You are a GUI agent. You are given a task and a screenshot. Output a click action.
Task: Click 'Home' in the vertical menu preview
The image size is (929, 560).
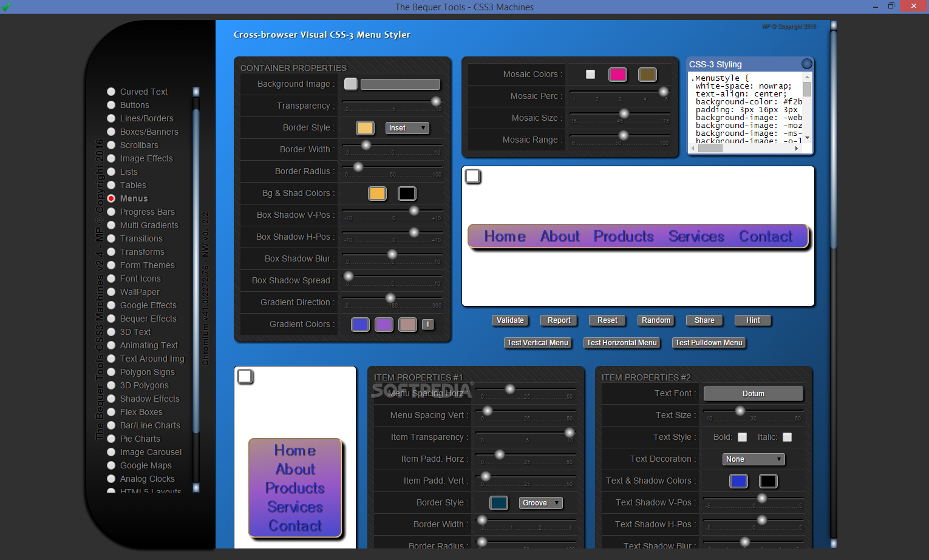point(295,450)
